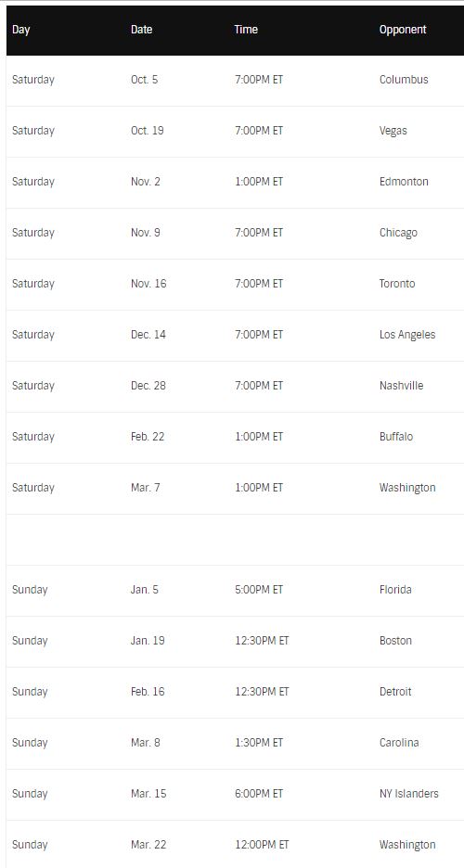Click the 12:00PM ET time on Mar. 22

point(262,844)
